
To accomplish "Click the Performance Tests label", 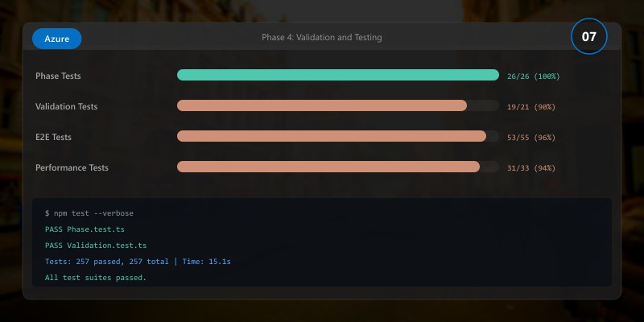I will point(72,167).
